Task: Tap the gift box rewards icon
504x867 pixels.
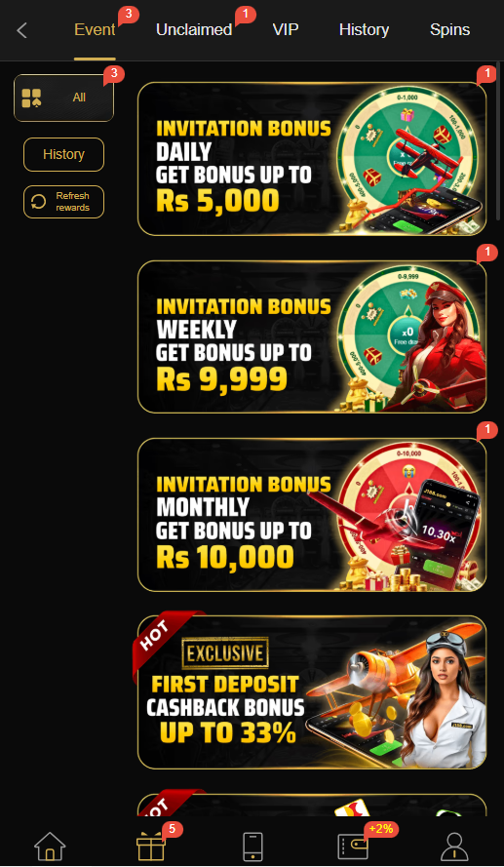Action: [x=151, y=847]
